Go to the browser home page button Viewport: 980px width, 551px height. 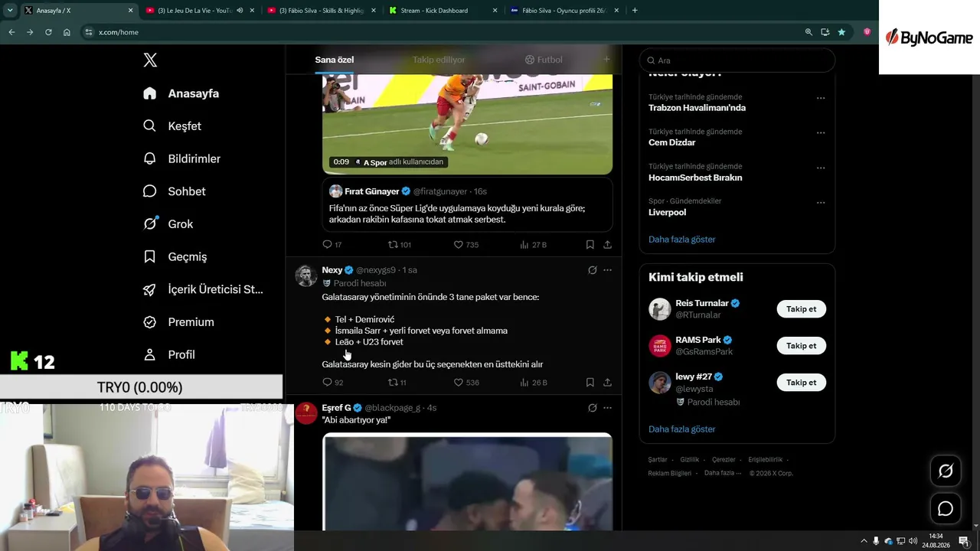[x=67, y=32]
